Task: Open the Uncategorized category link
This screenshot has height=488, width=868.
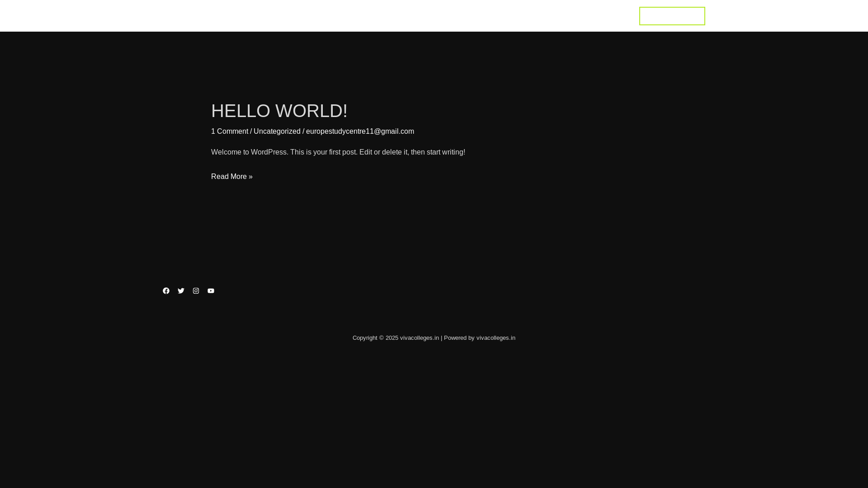Action: tap(277, 131)
